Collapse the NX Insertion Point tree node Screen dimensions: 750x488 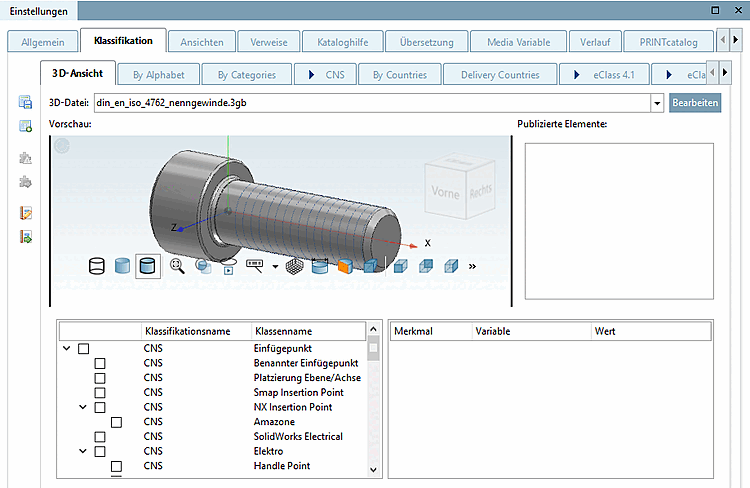[x=84, y=408]
